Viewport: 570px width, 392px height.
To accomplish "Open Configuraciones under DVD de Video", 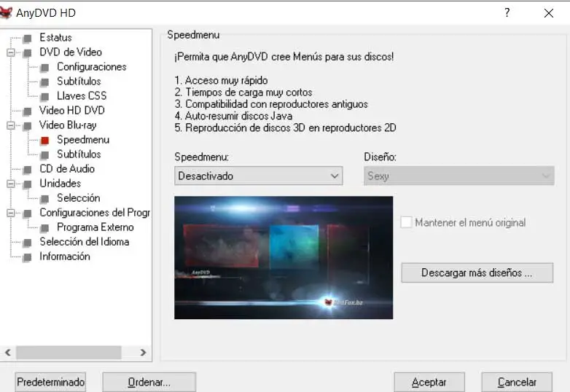I will pyautogui.click(x=92, y=67).
